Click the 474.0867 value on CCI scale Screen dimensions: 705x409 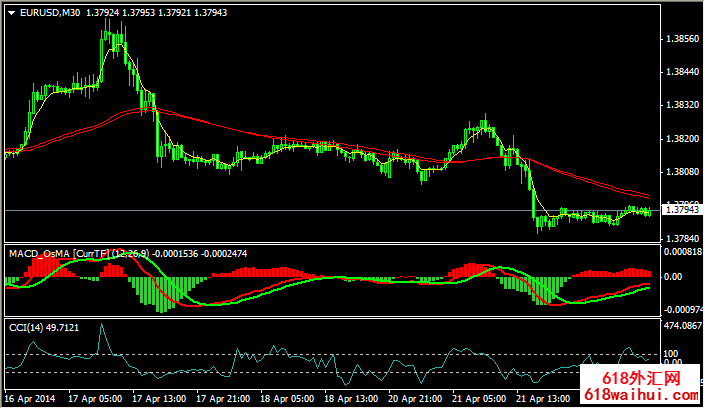(683, 326)
